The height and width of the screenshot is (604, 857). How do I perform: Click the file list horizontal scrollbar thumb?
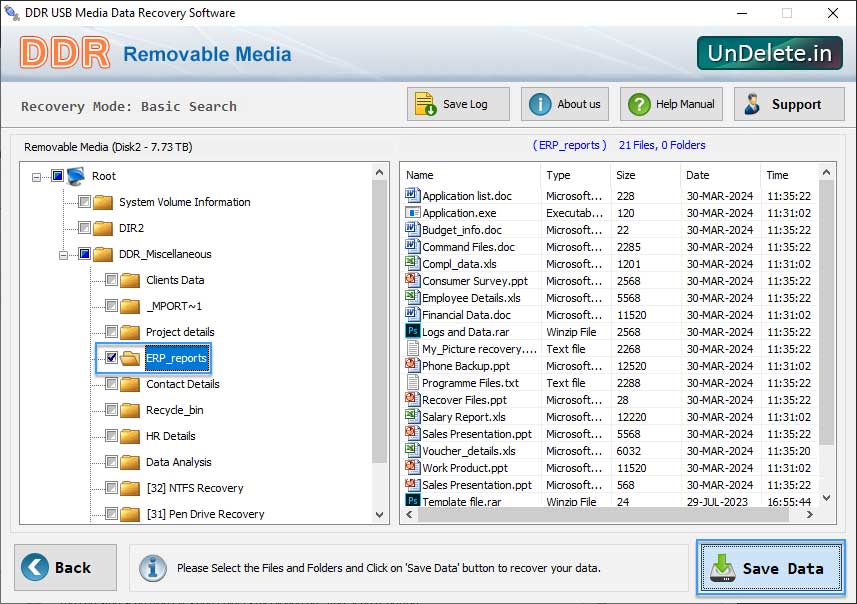click(x=603, y=514)
